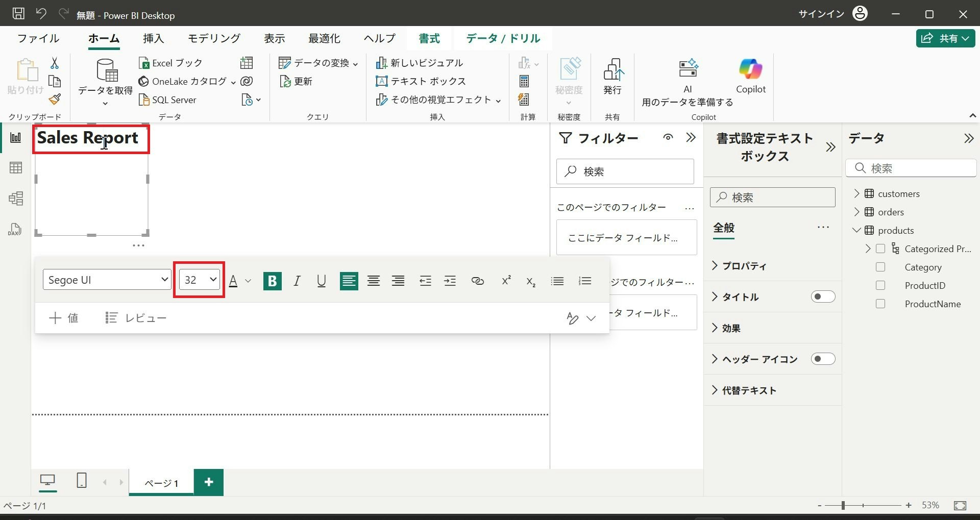Center align the text

pyautogui.click(x=374, y=281)
